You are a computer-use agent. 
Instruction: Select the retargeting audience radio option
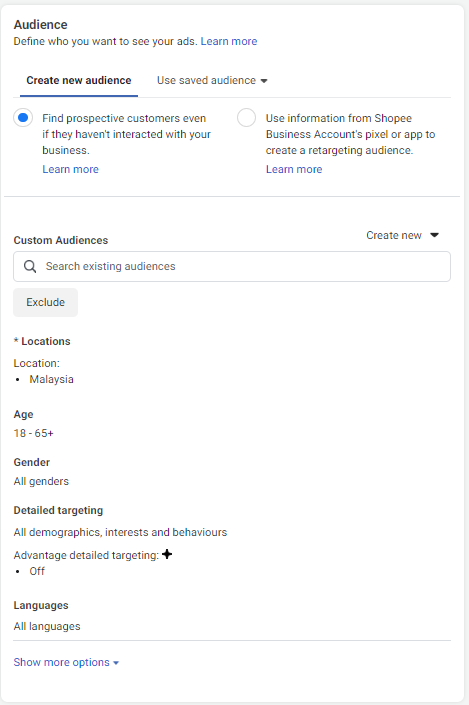point(246,118)
